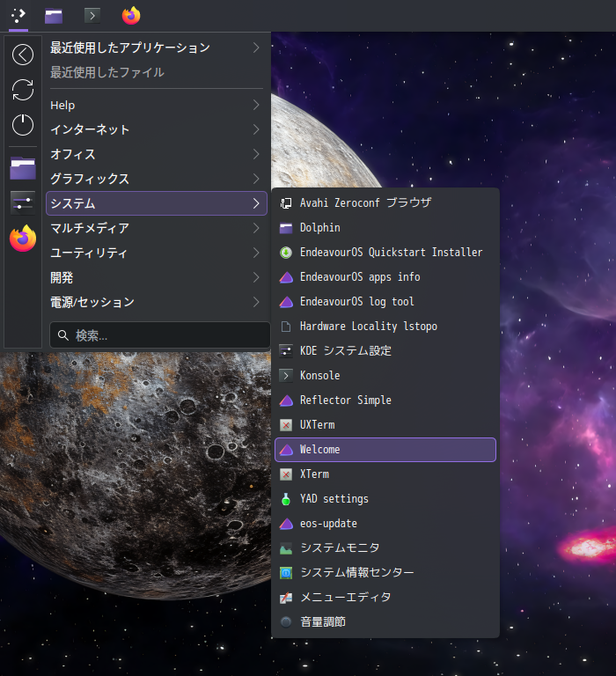Expand the マルチメディア category arrow
The image size is (616, 676).
(256, 228)
